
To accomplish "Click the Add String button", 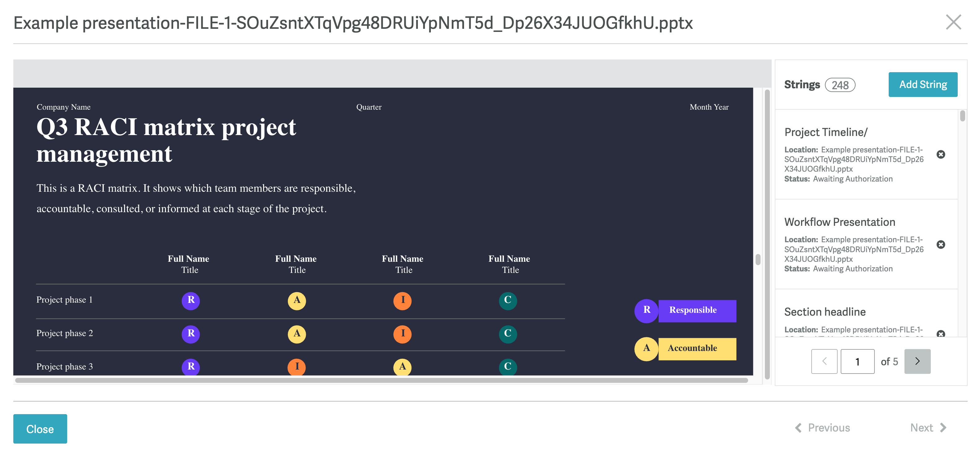I will (x=922, y=85).
